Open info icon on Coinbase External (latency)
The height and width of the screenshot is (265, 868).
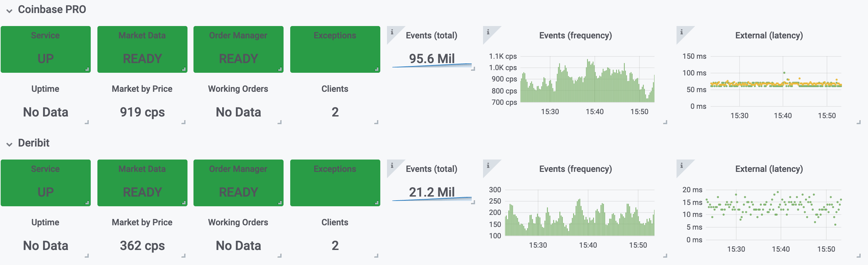pyautogui.click(x=681, y=32)
